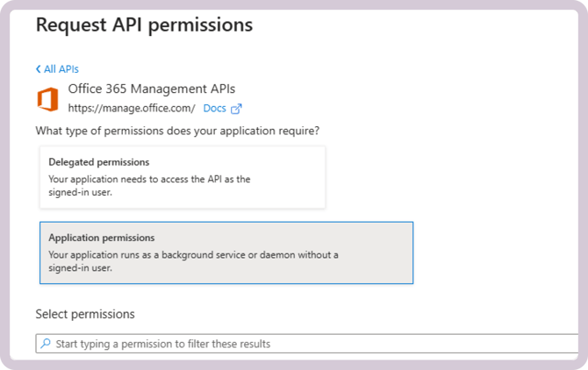Click the 'Select permissions' heading
The height and width of the screenshot is (370, 588).
[85, 314]
